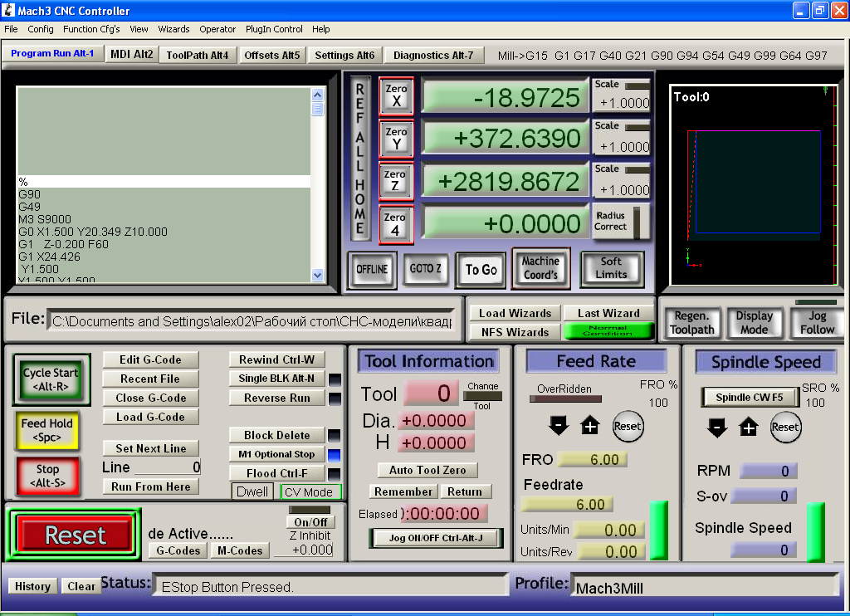Click the Zero X axis button
Image resolution: width=850 pixels, height=616 pixels.
pos(396,95)
